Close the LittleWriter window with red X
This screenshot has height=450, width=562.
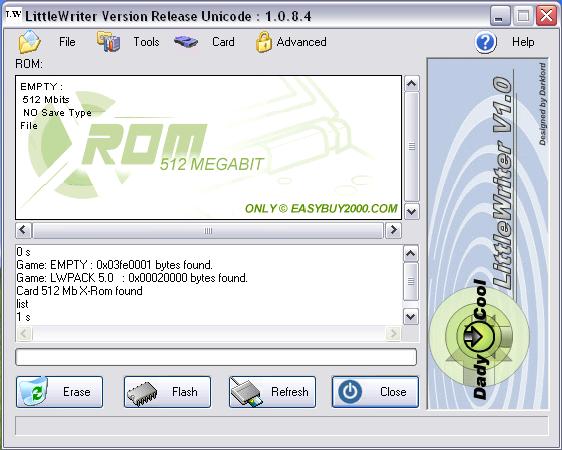coord(546,16)
